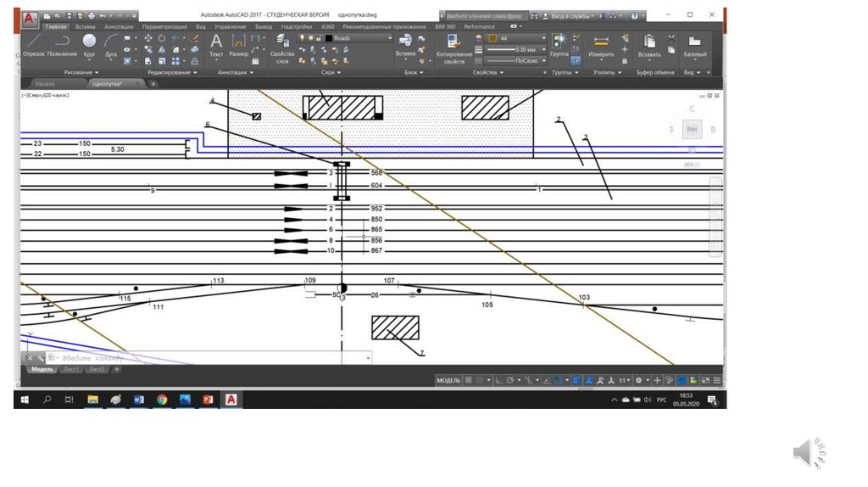This screenshot has width=868, height=487.
Task: Open the Вставка ribbon tab
Action: 85,26
